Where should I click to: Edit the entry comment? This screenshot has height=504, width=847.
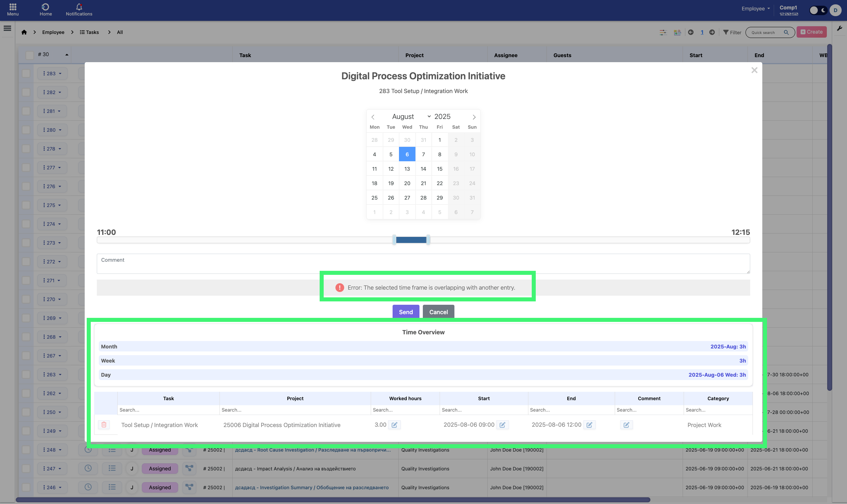tap(626, 425)
